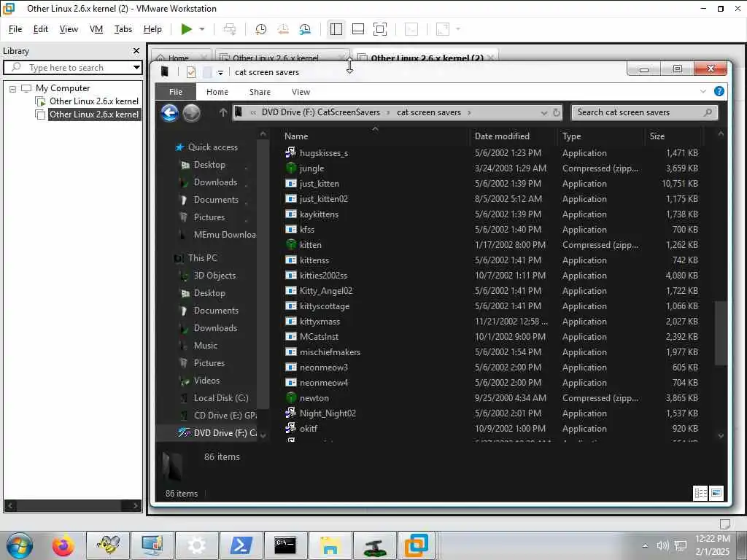This screenshot has height=560, width=747.
Task: Open PowerShell from the taskbar
Action: 241,545
